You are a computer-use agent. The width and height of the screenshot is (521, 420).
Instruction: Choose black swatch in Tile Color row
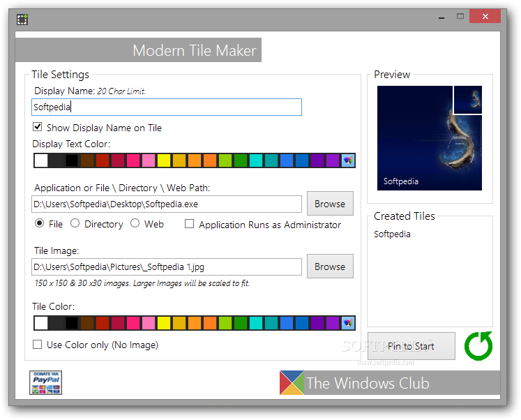[71, 323]
